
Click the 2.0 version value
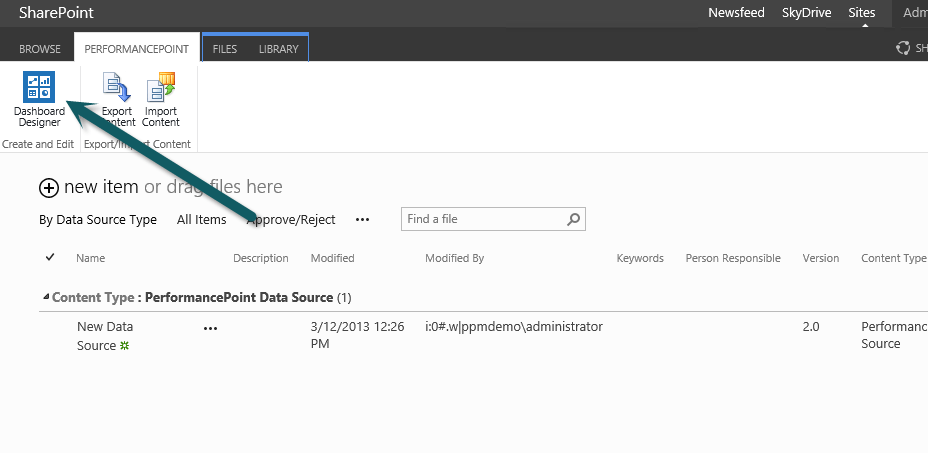[x=811, y=327]
